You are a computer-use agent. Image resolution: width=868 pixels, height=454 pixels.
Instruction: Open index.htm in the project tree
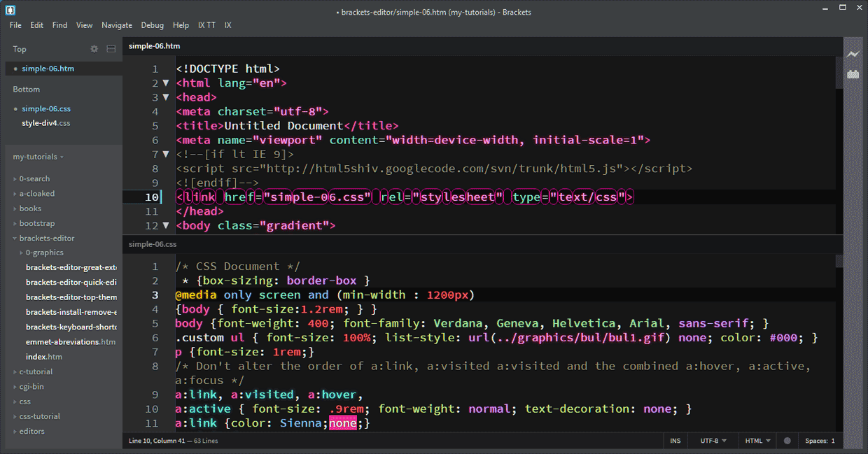[43, 357]
